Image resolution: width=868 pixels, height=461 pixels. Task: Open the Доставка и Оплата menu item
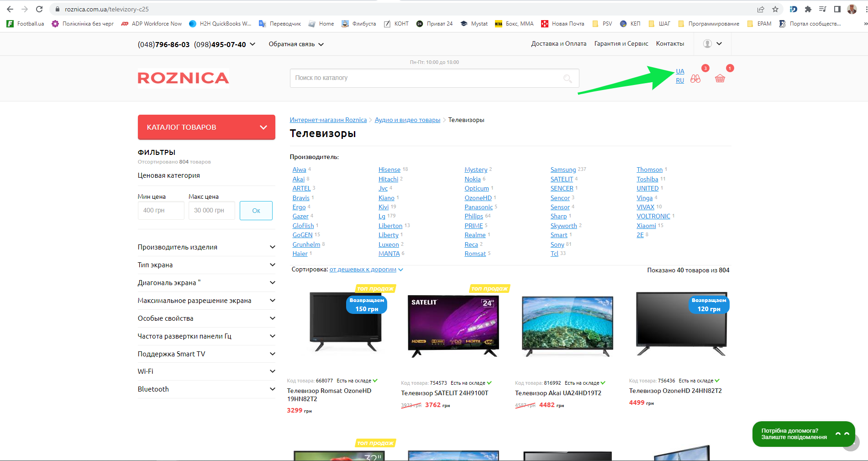click(558, 44)
